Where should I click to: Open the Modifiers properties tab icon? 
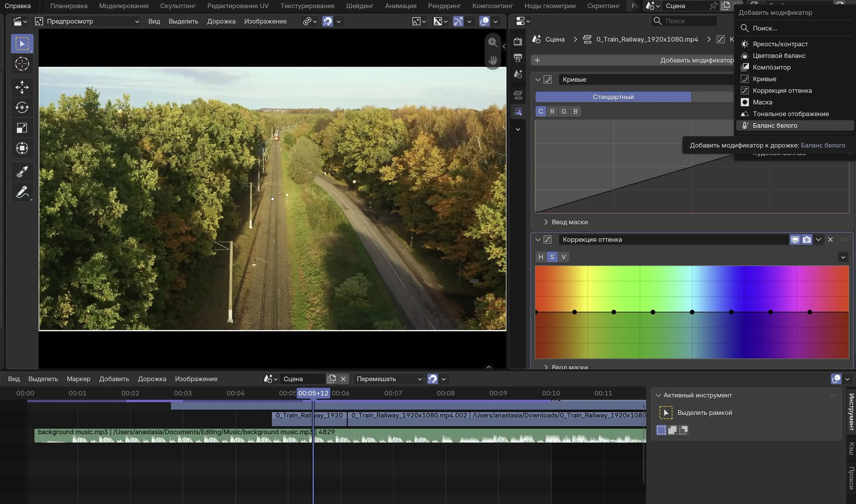click(x=518, y=112)
